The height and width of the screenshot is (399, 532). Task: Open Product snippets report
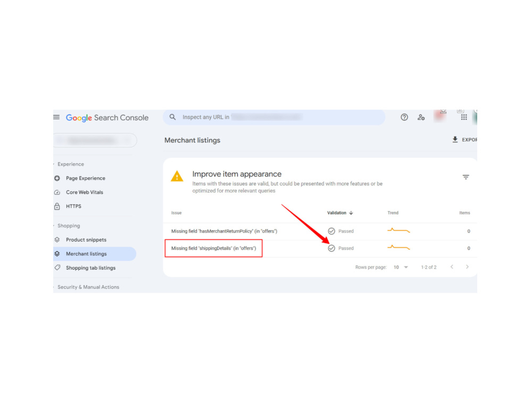click(86, 240)
